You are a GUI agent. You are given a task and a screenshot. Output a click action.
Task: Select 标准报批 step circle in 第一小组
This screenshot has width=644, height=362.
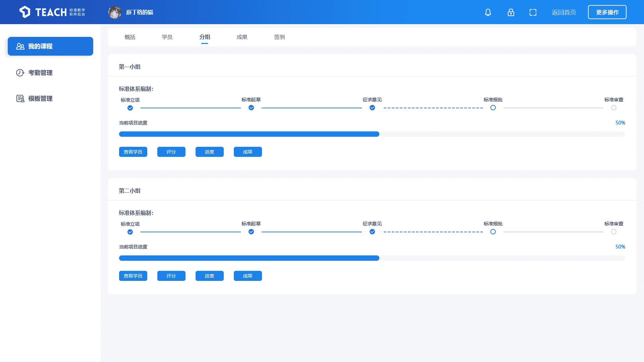[x=493, y=108]
